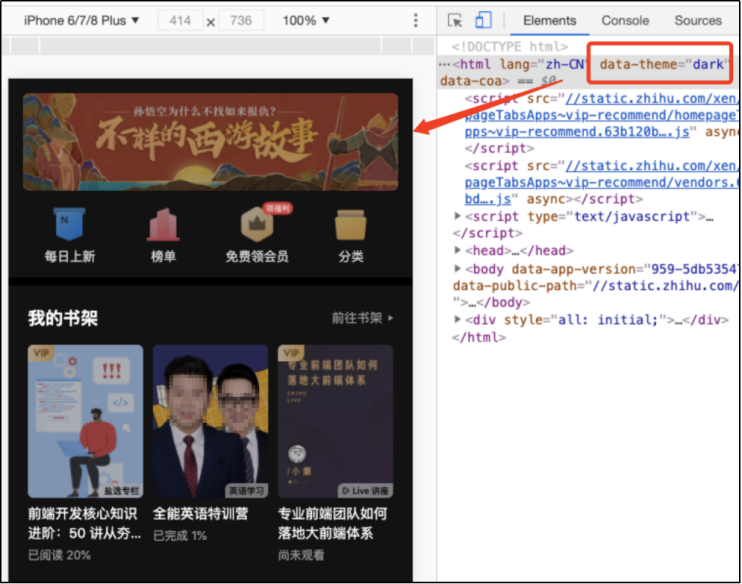The height and width of the screenshot is (584, 742).
Task: Expand the script type=text/javascript node
Action: [x=457, y=216]
